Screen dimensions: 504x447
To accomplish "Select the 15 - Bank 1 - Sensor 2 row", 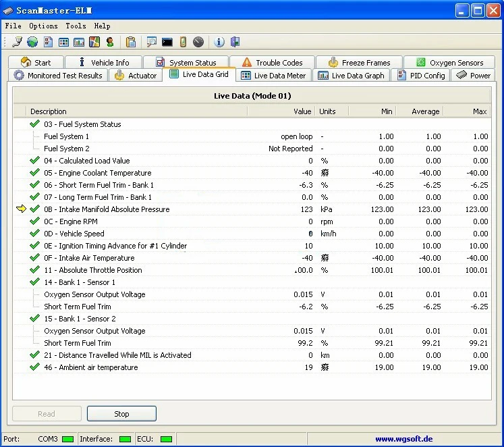I will 80,319.
